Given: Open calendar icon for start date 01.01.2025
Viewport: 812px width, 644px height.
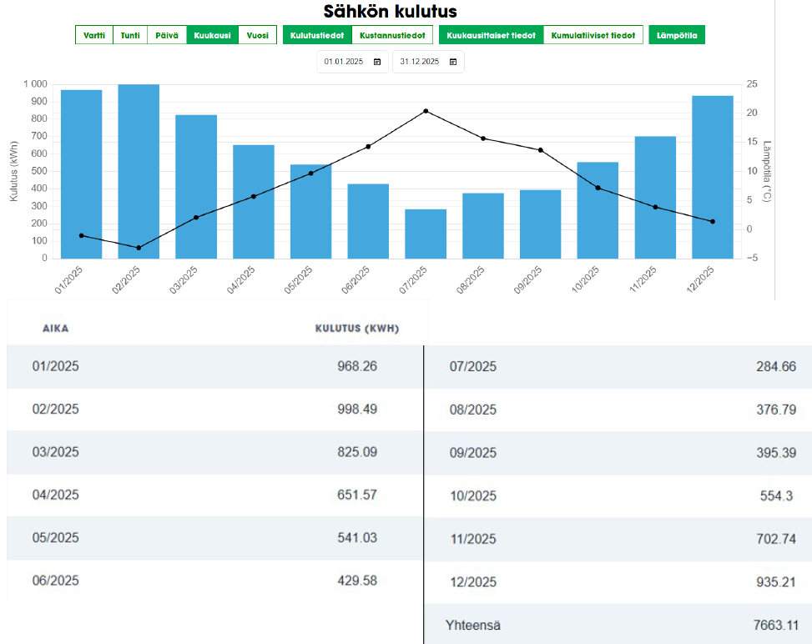Looking at the screenshot, I should [377, 62].
